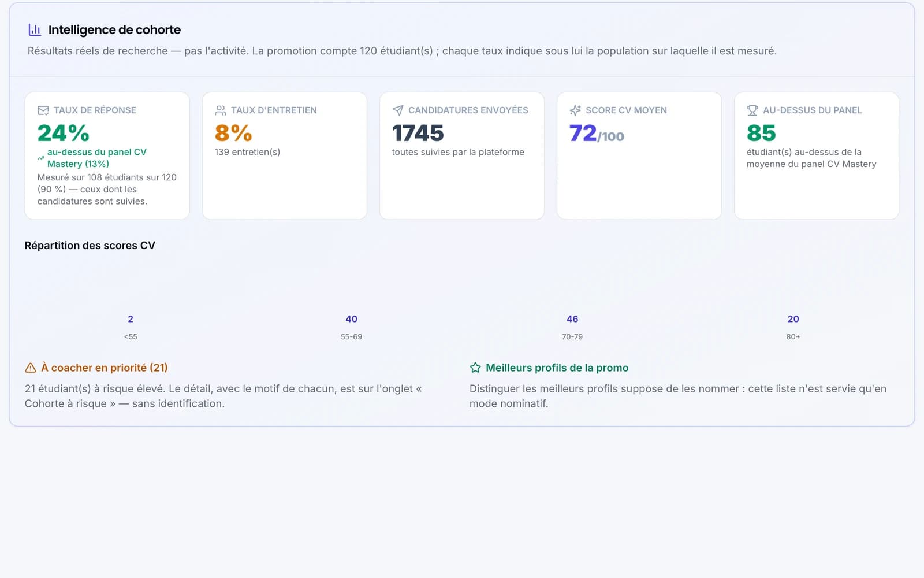The height and width of the screenshot is (578, 924).
Task: Click the 'À coacher en priorité (21)' heading
Action: point(105,368)
